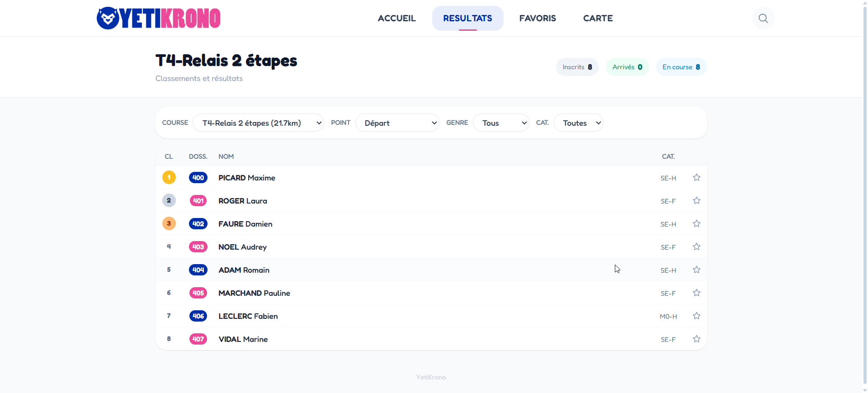Open the CARTE menu item
The height and width of the screenshot is (393, 868).
point(598,19)
